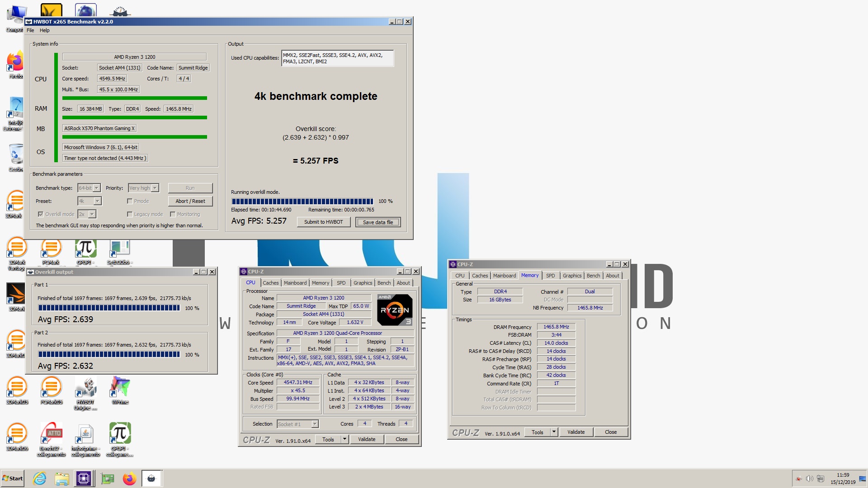Open the GPUPI shortcut beside SetLODb6
The height and width of the screenshot is (488, 868).
(85, 251)
